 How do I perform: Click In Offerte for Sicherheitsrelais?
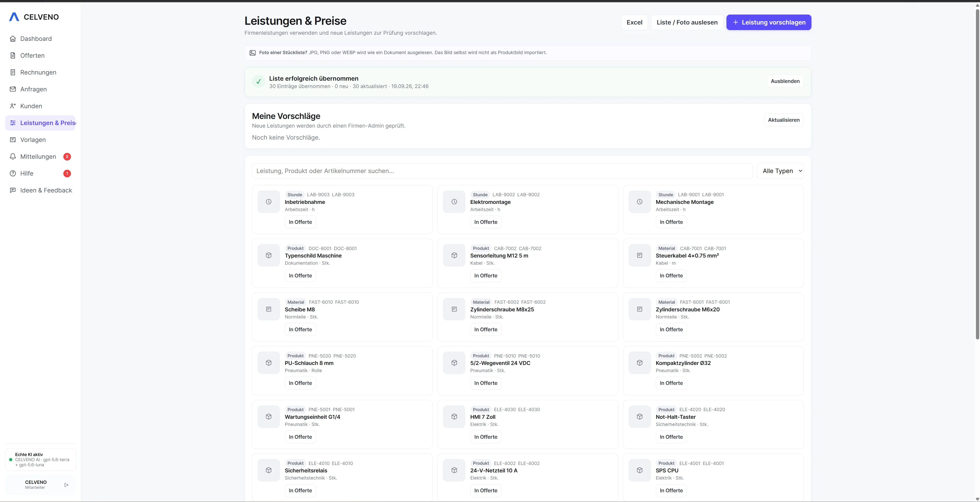300,491
